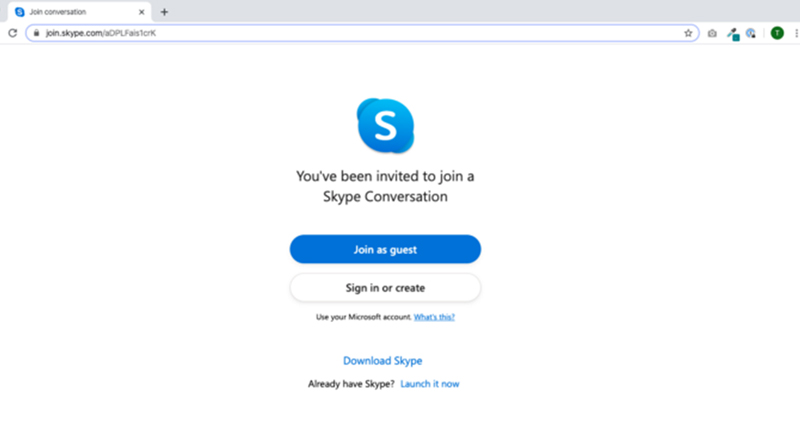Screen dimensions: 800x424
Task: Open the eyedropper color picker extension
Action: 732,33
